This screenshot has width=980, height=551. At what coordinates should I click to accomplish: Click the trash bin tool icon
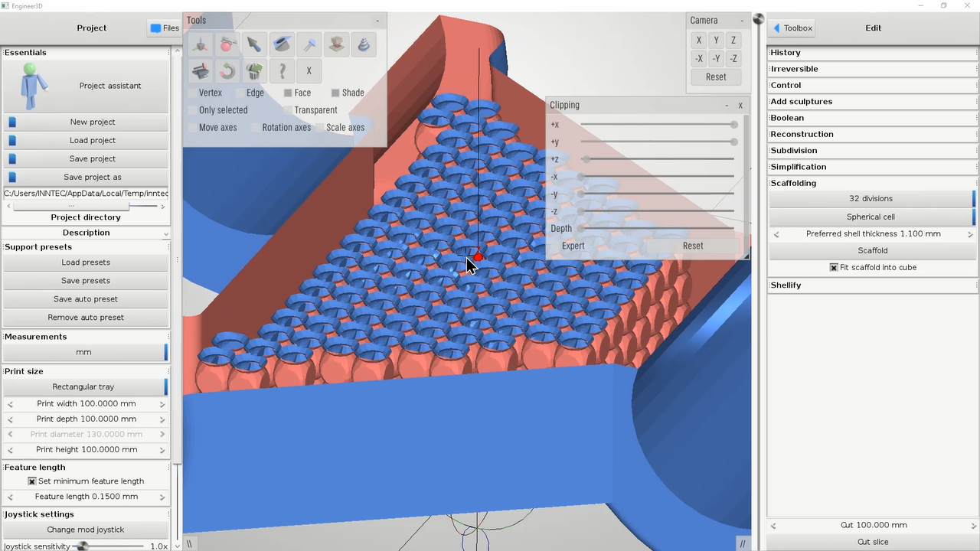[x=254, y=71]
